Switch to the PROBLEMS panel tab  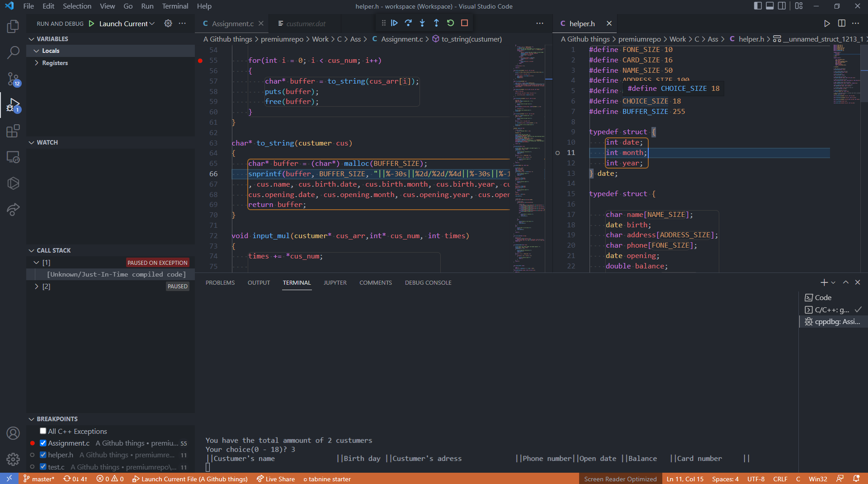220,282
